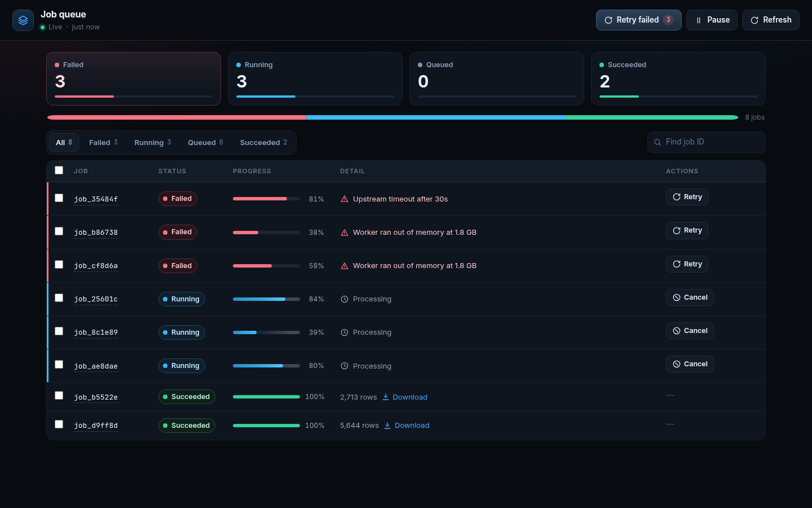Cancel running job_ae8dae
812x508 pixels.
(690, 364)
